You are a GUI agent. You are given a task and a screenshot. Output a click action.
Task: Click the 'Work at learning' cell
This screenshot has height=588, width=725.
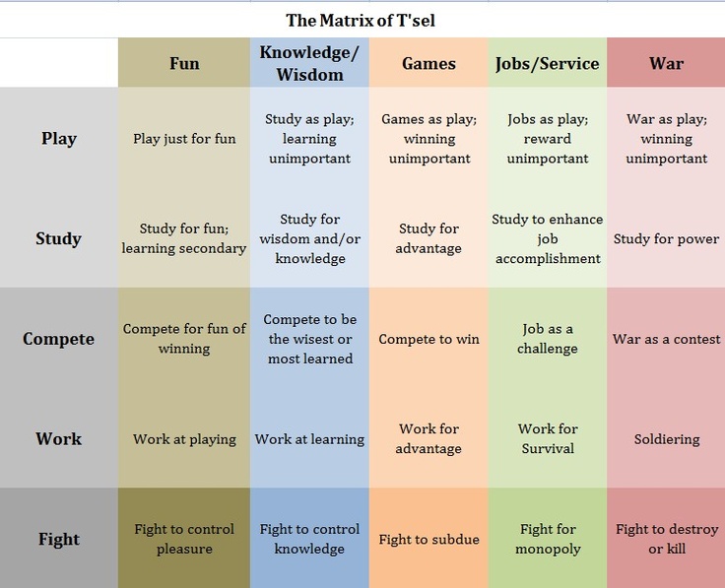(x=309, y=438)
